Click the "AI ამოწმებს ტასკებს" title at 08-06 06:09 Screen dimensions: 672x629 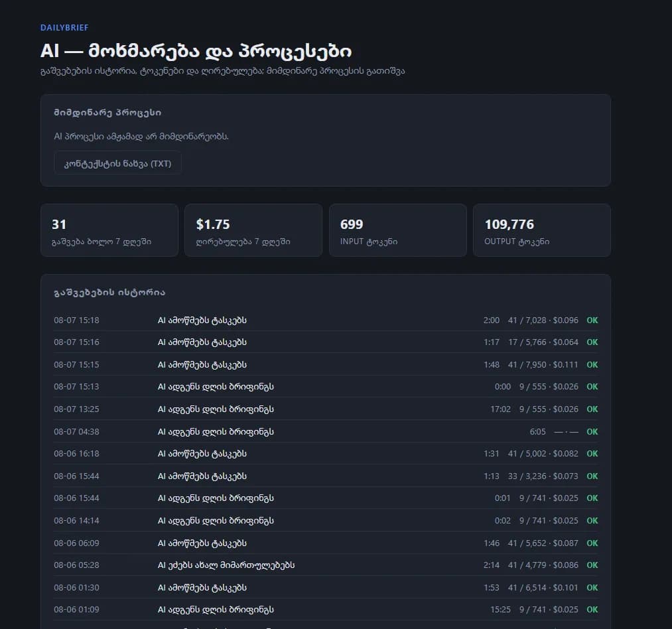coord(202,543)
